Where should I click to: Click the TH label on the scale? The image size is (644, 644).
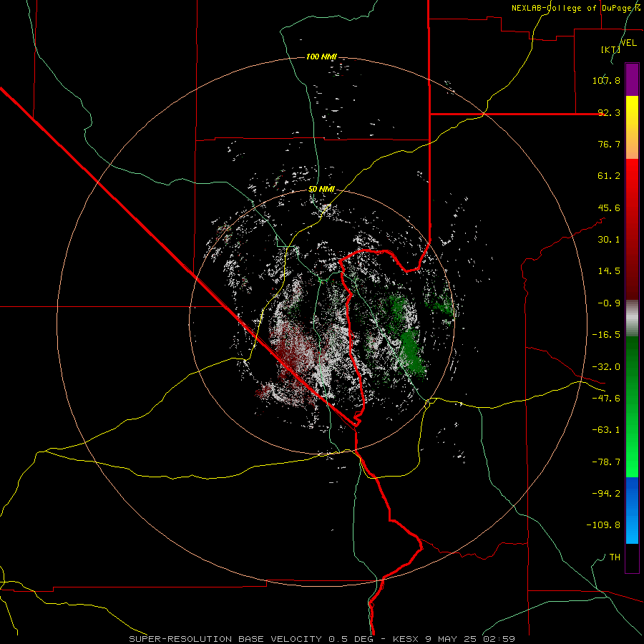coord(615,557)
